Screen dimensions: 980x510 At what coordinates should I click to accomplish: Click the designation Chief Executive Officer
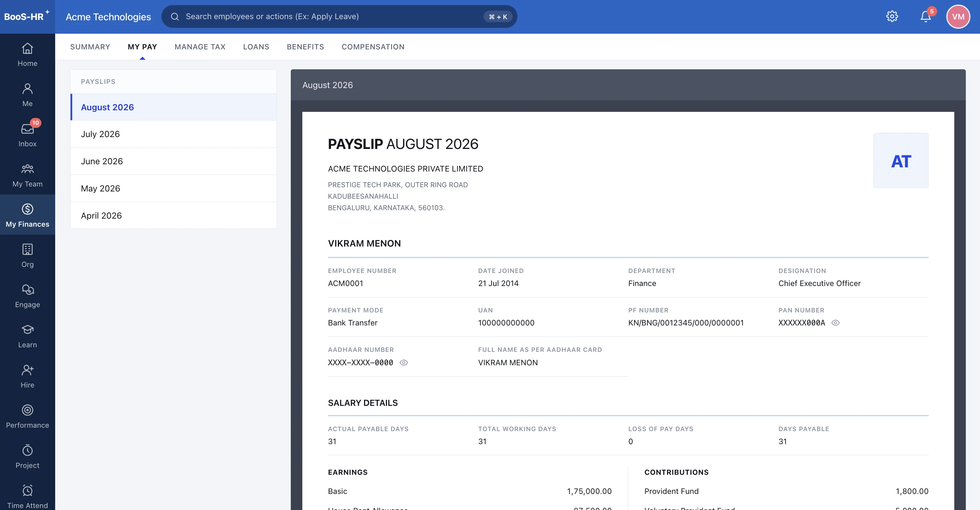(819, 283)
